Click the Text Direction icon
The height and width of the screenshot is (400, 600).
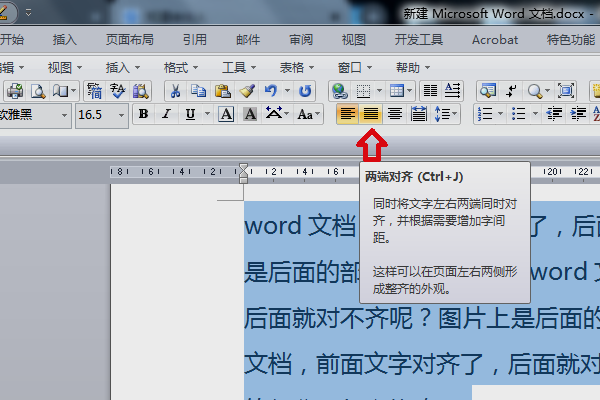pyautogui.click(x=453, y=91)
